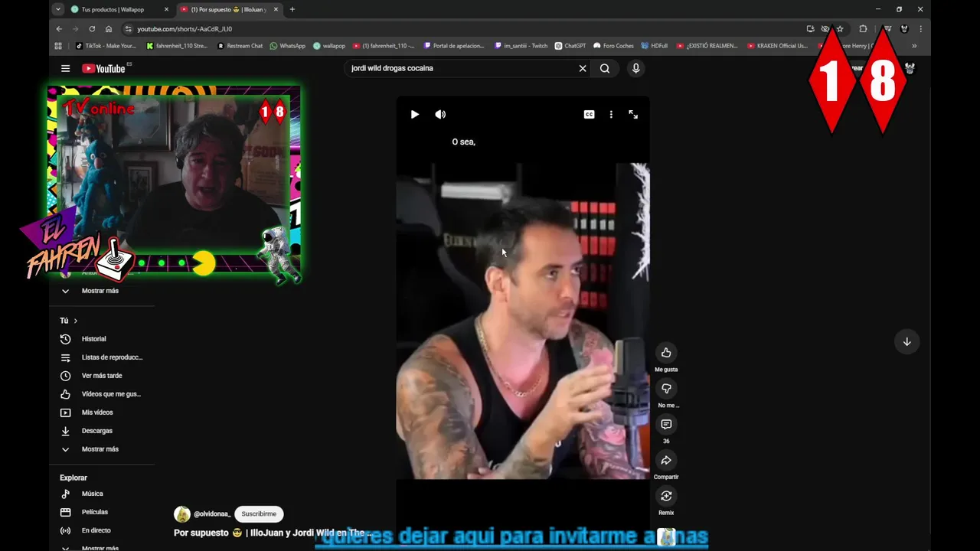
Task: Expand the Tú section chevron
Action: coord(75,321)
